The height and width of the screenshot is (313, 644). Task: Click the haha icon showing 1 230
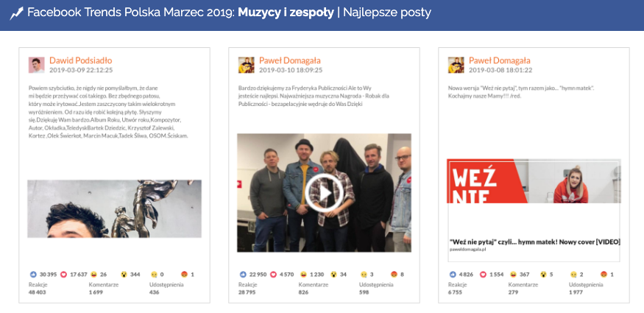(303, 275)
